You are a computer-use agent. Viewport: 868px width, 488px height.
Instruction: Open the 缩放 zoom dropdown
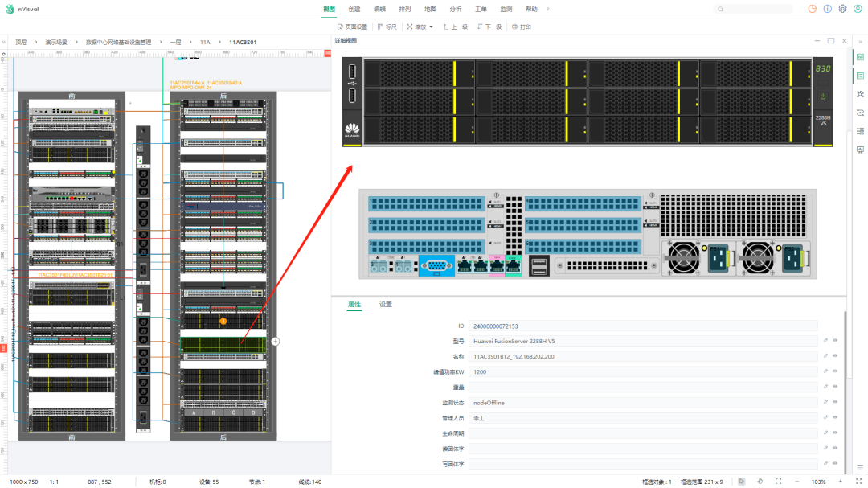420,27
